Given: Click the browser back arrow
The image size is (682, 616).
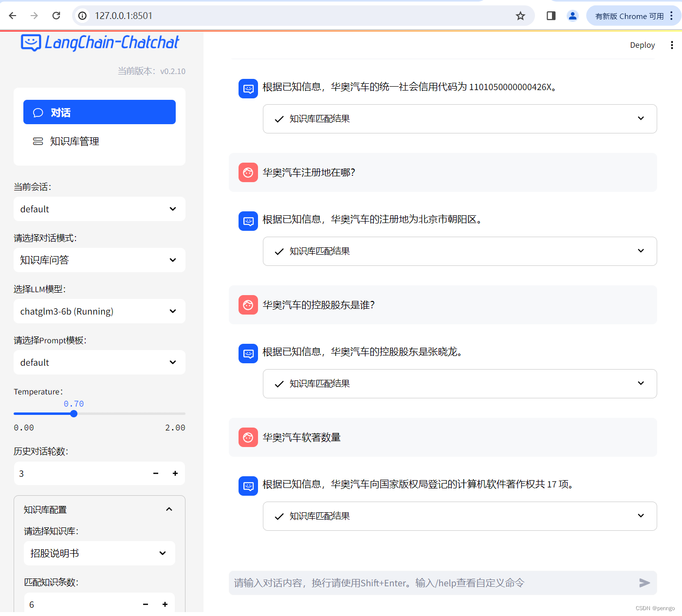Looking at the screenshot, I should (x=13, y=16).
